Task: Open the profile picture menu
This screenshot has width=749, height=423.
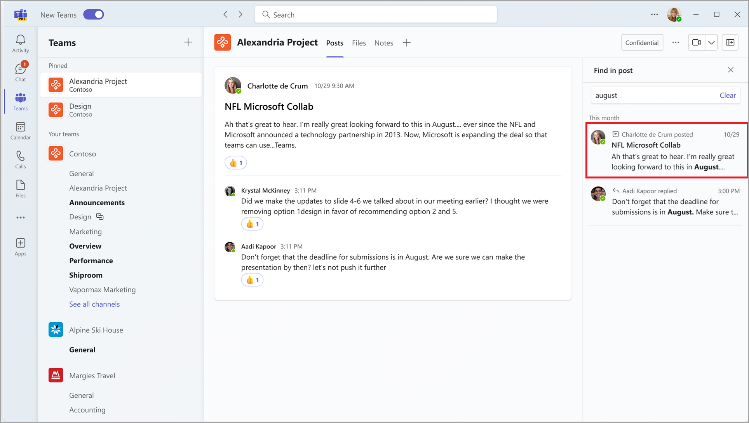Action: [x=674, y=15]
